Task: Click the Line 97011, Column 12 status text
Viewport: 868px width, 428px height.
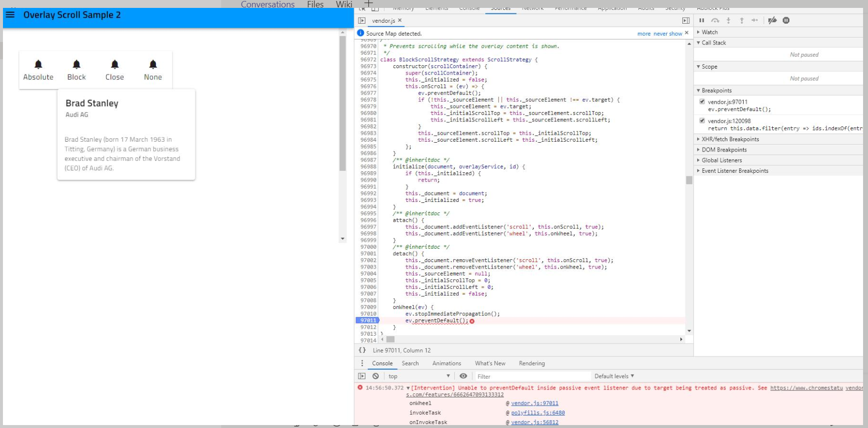Action: 401,350
